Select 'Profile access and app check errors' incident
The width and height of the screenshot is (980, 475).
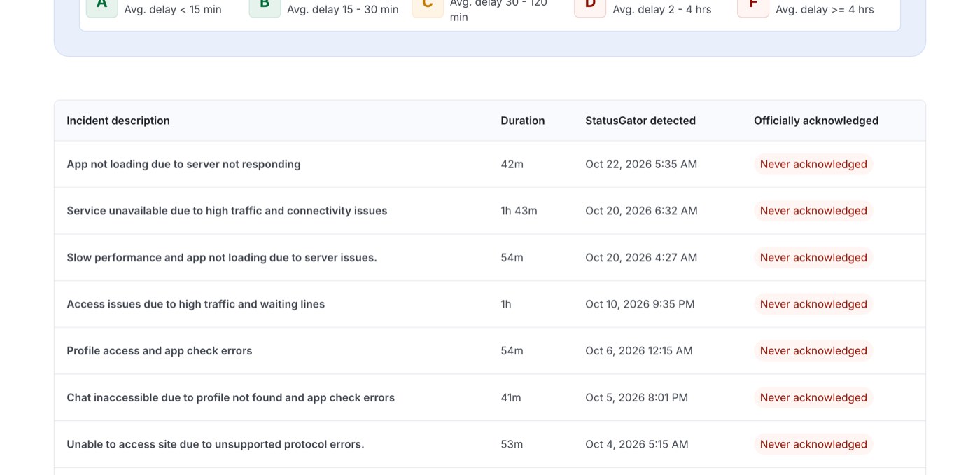160,351
